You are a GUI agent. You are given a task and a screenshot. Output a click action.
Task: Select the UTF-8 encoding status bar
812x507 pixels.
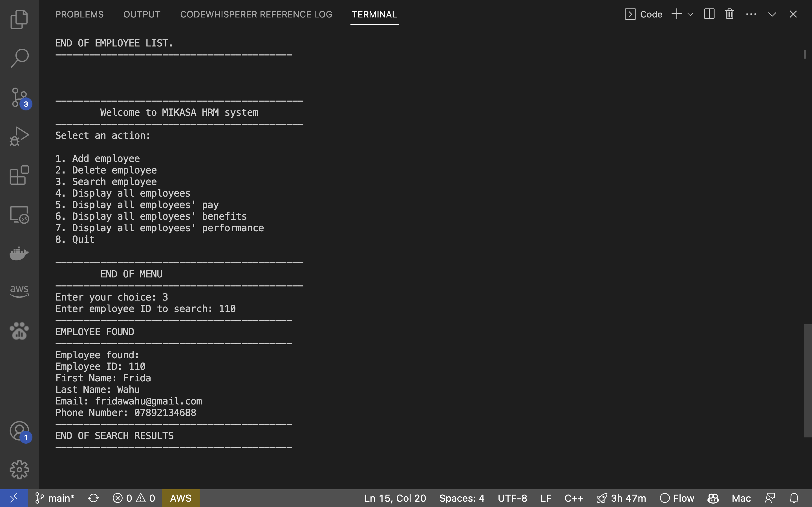[513, 498]
